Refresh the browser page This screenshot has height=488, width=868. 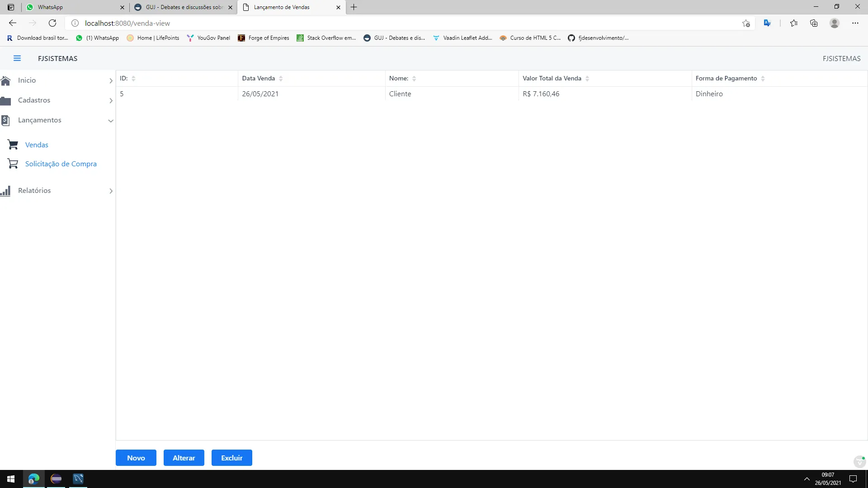pyautogui.click(x=52, y=23)
